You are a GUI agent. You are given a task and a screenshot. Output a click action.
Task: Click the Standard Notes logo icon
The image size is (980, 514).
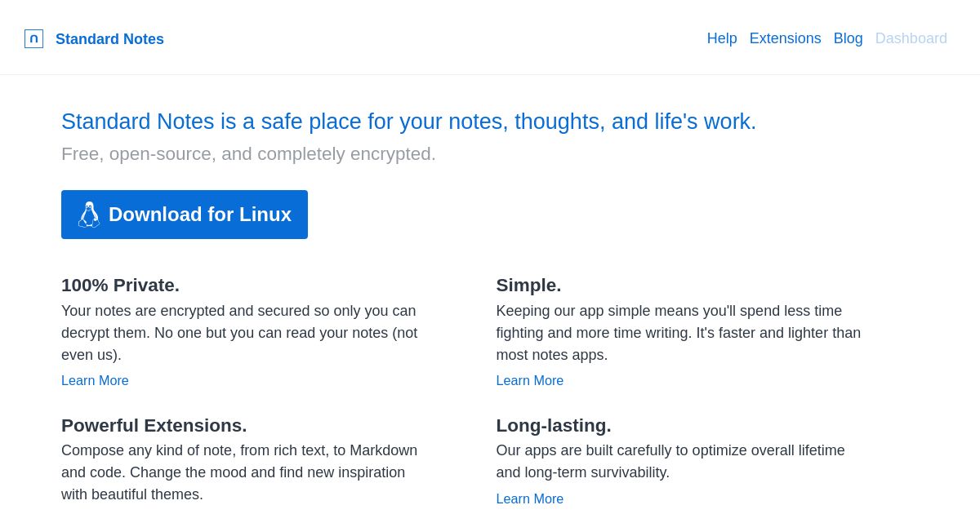point(33,38)
